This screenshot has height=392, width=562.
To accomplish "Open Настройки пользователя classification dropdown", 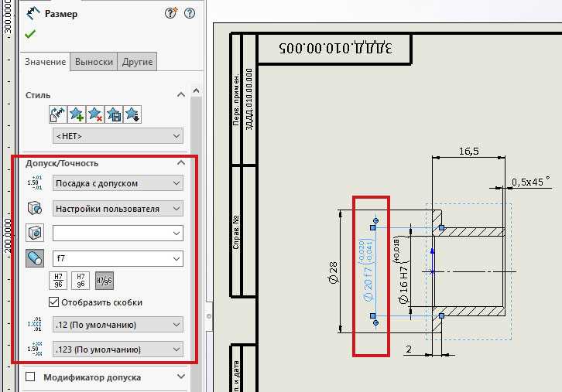I will 118,208.
